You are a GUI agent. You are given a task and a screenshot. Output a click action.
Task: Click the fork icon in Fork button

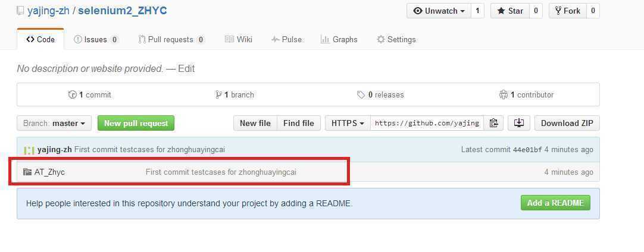coord(558,11)
